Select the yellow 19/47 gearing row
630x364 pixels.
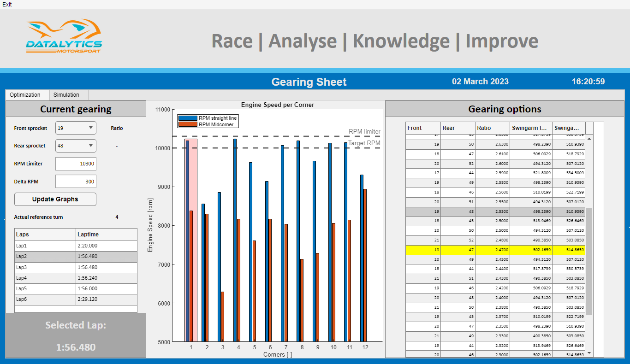pos(495,250)
